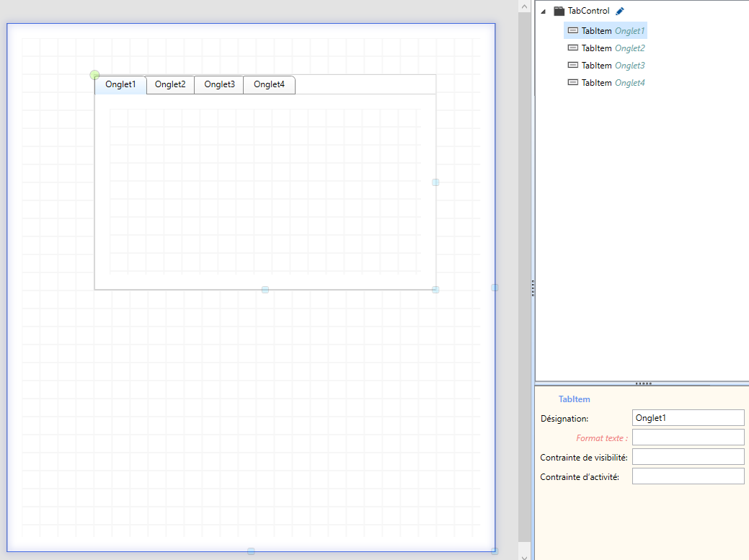Click the TabControl folder icon in tree
This screenshot has width=749, height=560.
tap(559, 11)
